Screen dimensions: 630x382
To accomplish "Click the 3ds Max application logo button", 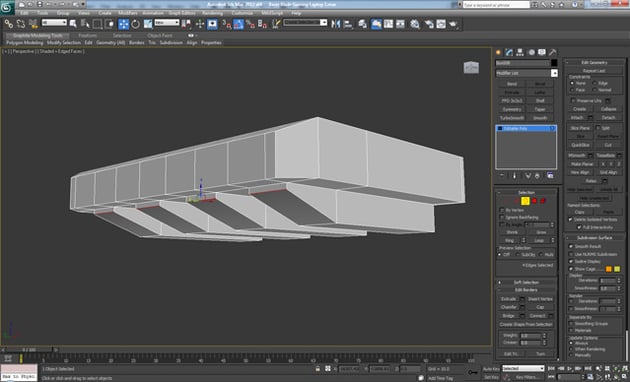I will pos(7,7).
